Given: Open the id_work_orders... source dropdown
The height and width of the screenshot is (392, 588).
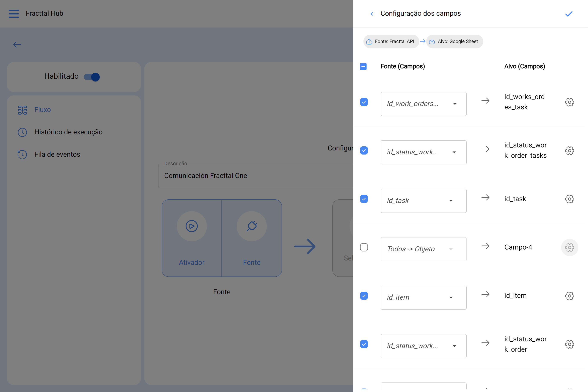Looking at the screenshot, I should (423, 104).
